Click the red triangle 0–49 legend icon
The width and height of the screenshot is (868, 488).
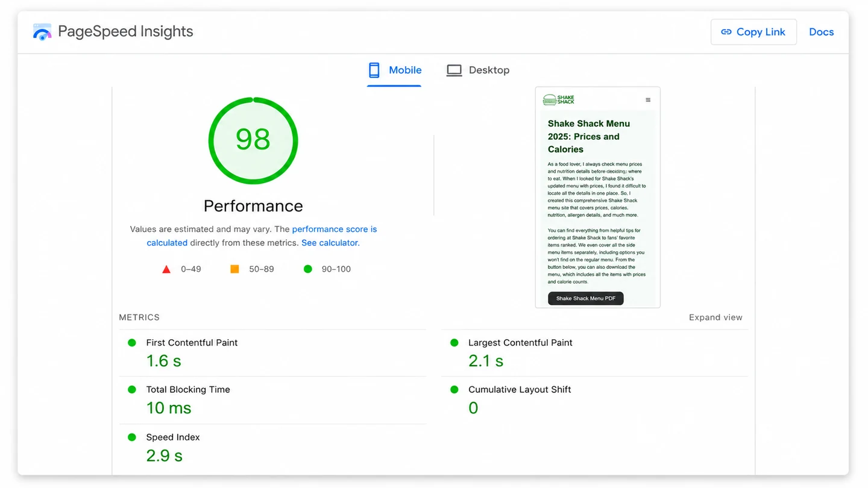click(x=166, y=269)
